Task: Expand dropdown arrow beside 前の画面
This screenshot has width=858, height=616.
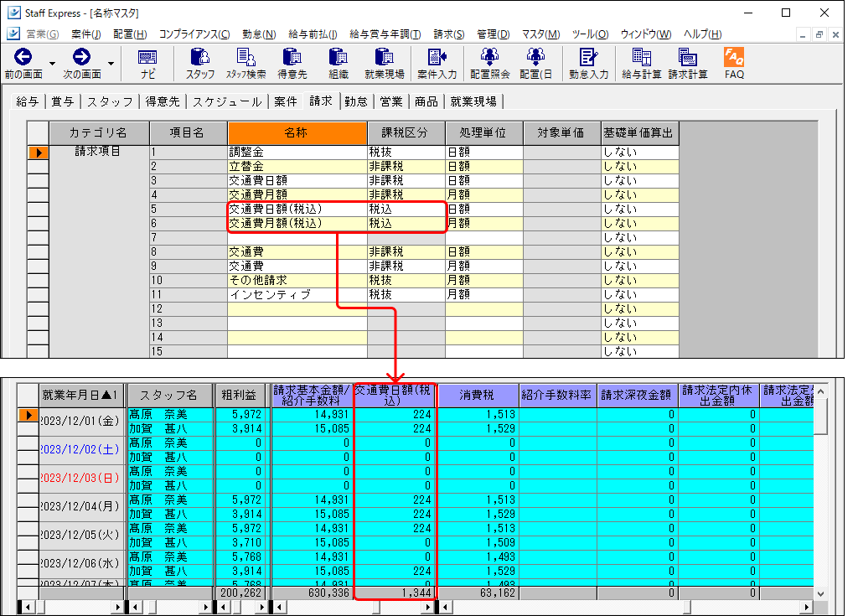Action: [x=53, y=64]
